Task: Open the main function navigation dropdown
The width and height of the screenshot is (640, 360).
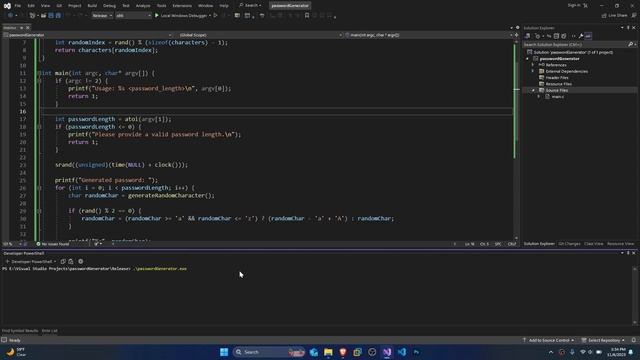Action: 429,35
